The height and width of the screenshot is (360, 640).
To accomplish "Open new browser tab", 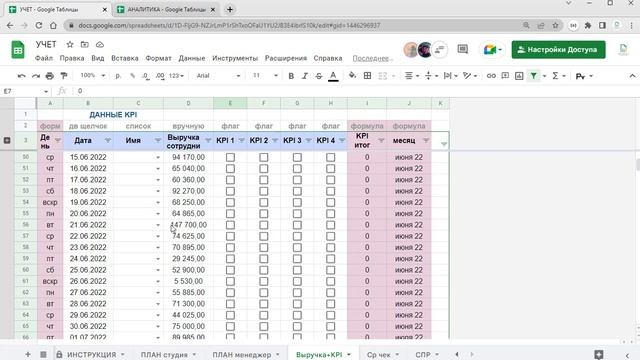I will pos(230,9).
